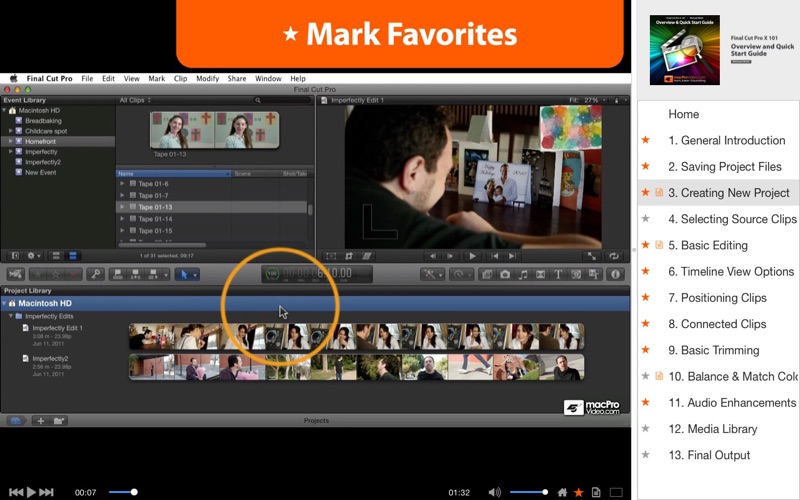The width and height of the screenshot is (800, 500).
Task: Open the File menu
Action: [87, 79]
